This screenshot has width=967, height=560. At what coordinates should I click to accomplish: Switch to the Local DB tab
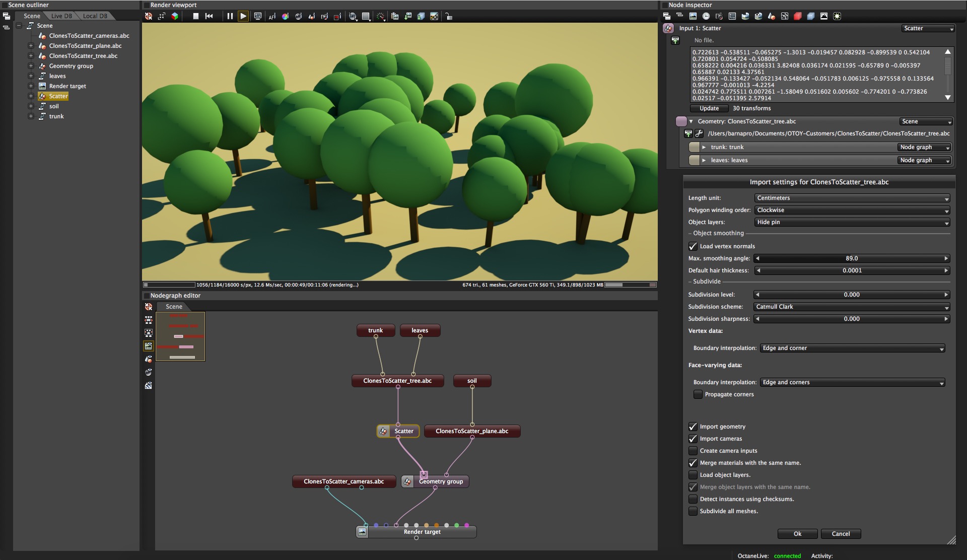pos(95,16)
